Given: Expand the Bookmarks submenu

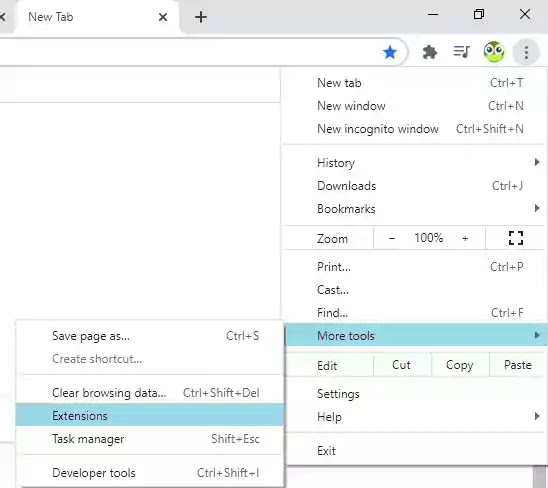Looking at the screenshot, I should tap(414, 209).
